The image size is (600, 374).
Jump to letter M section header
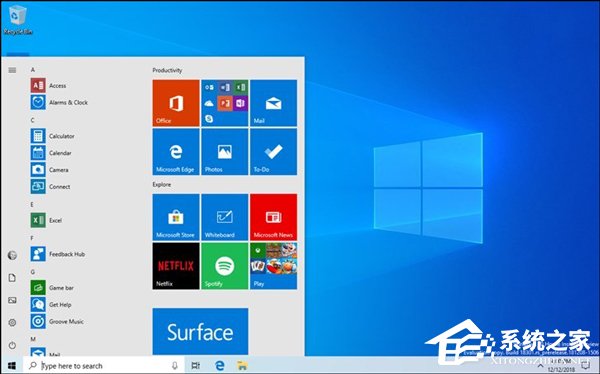pyautogui.click(x=33, y=339)
